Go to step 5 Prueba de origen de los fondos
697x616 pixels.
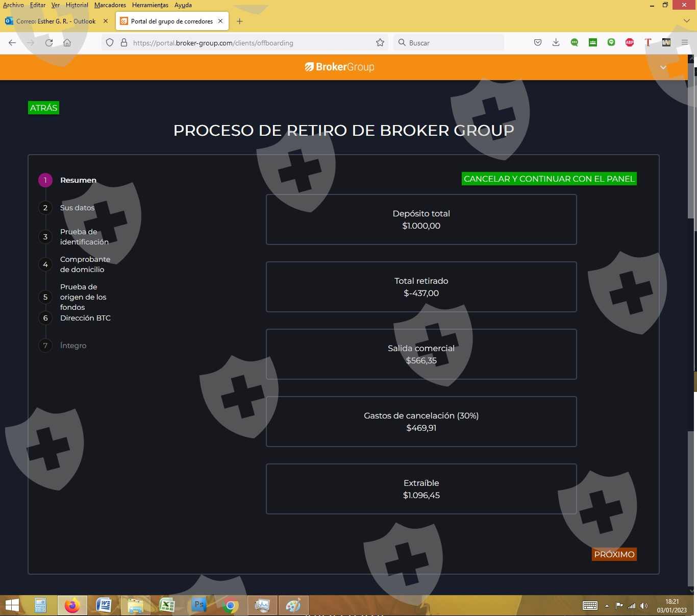point(73,297)
